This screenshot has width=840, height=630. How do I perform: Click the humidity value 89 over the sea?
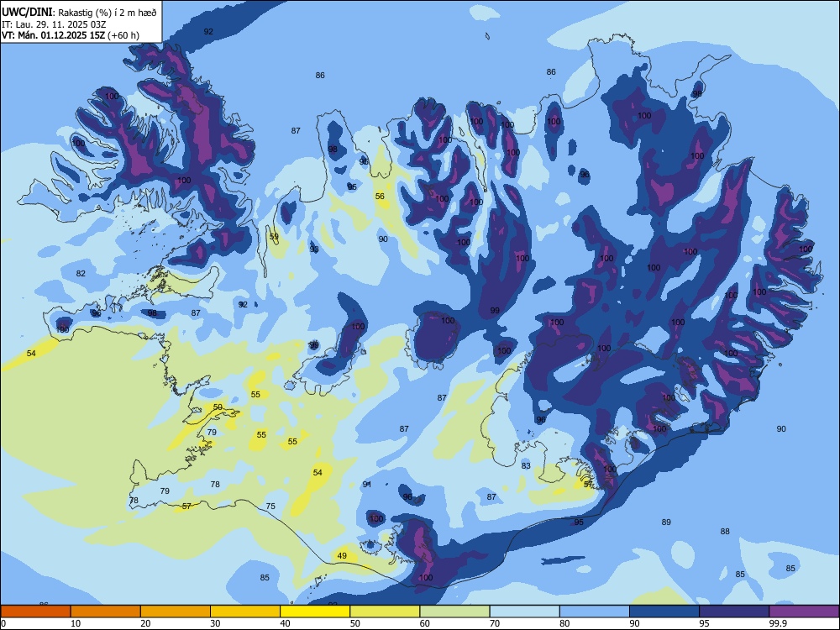click(666, 522)
